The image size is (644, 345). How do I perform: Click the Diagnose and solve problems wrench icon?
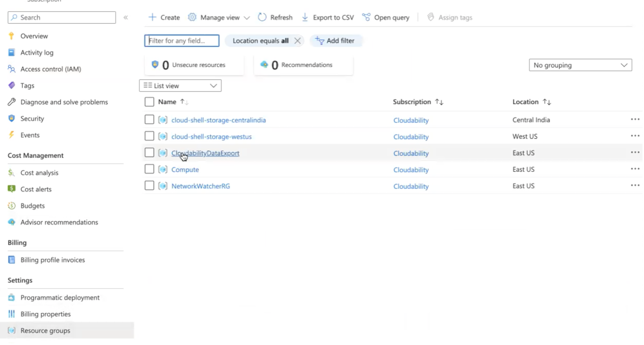[12, 102]
